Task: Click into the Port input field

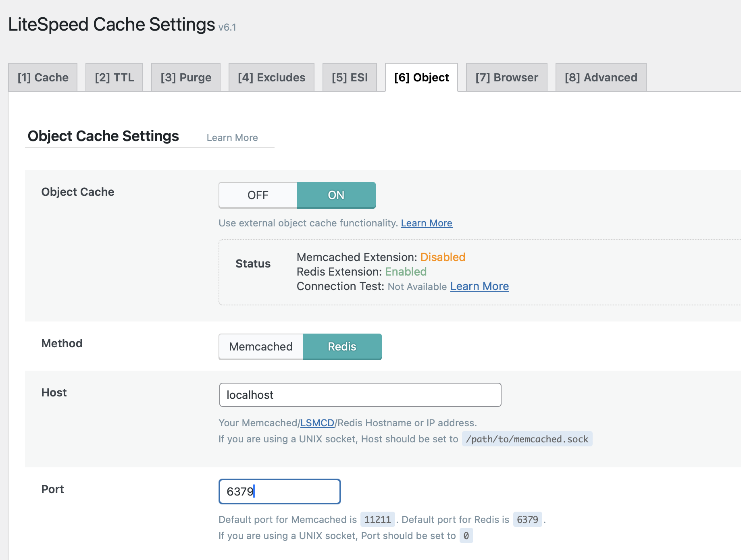Action: (x=279, y=492)
